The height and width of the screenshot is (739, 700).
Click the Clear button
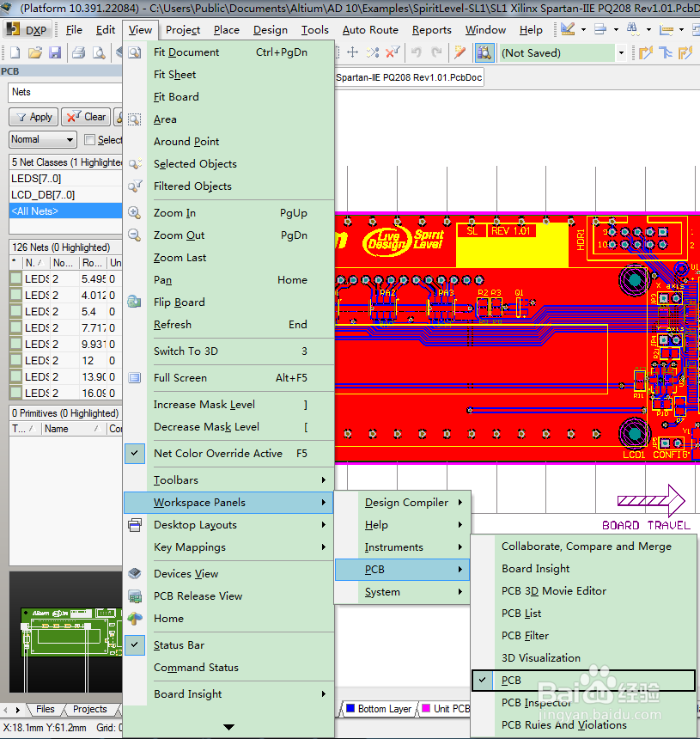point(86,117)
